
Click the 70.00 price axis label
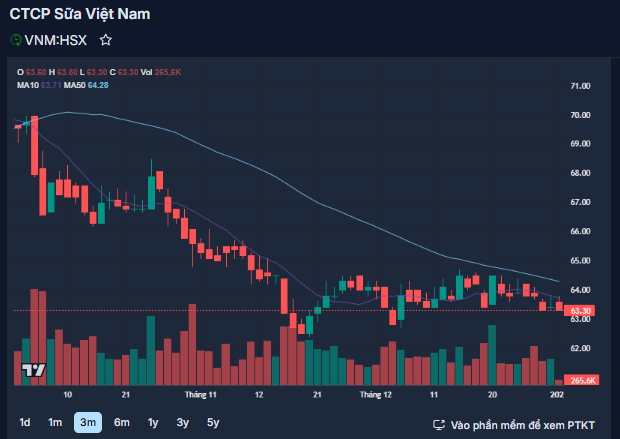coord(580,115)
